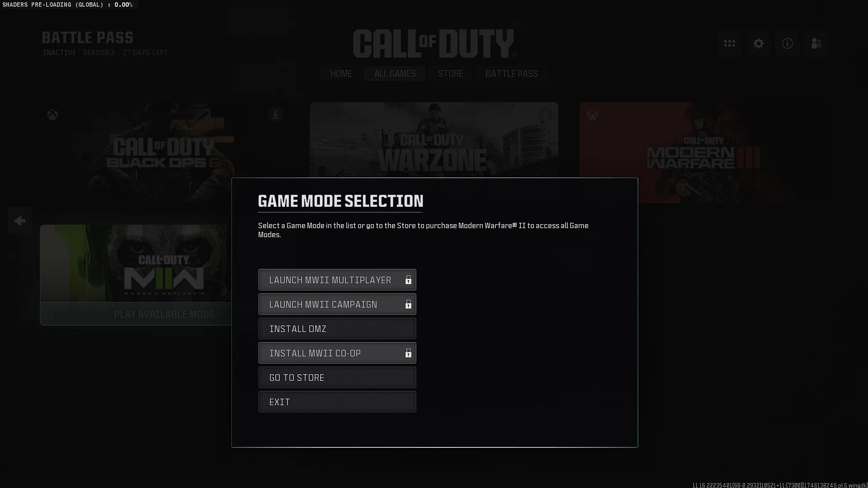Select Launch MWII Multiplayer
Image resolution: width=868 pixels, height=488 pixels.
[337, 280]
